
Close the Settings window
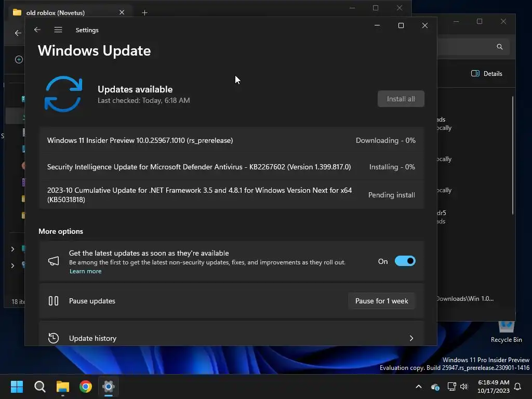[425, 25]
